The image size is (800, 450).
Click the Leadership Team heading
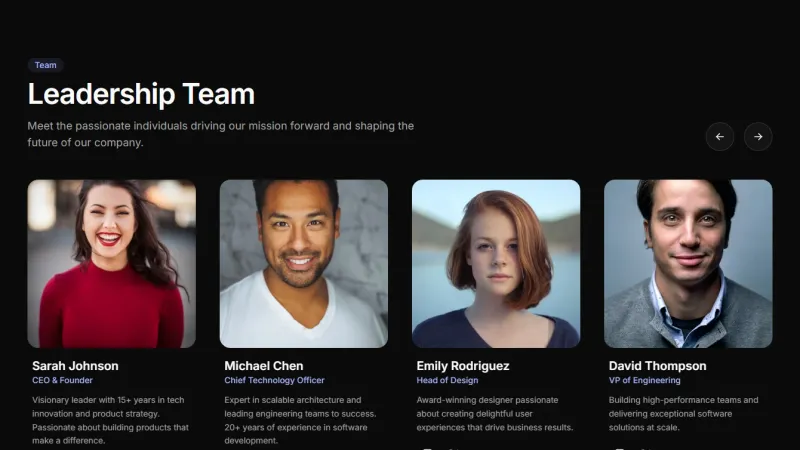141,94
